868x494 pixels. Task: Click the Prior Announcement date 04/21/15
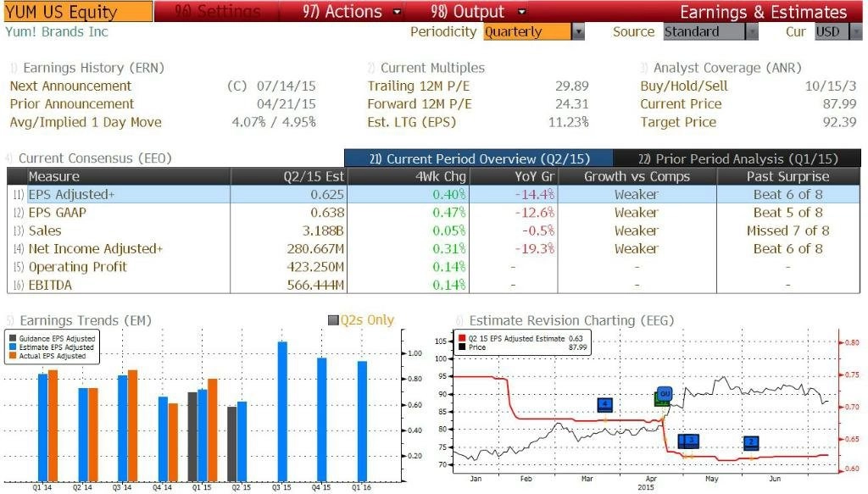(287, 104)
